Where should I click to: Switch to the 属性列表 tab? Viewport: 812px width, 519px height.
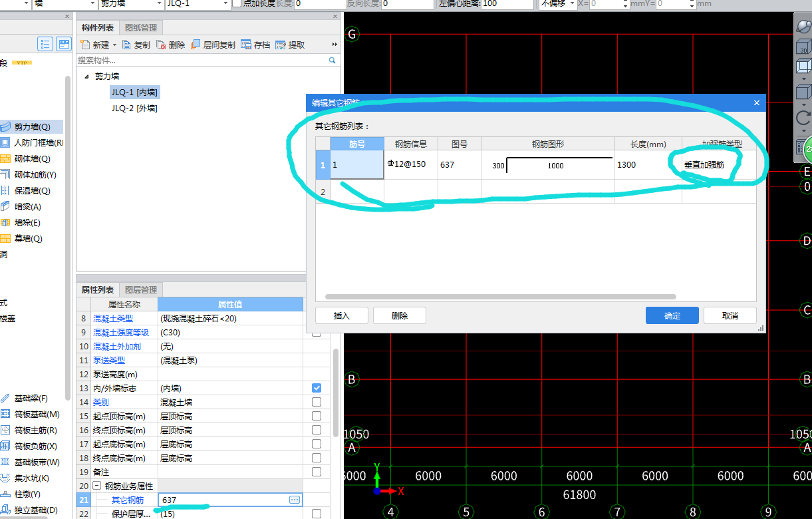[98, 289]
